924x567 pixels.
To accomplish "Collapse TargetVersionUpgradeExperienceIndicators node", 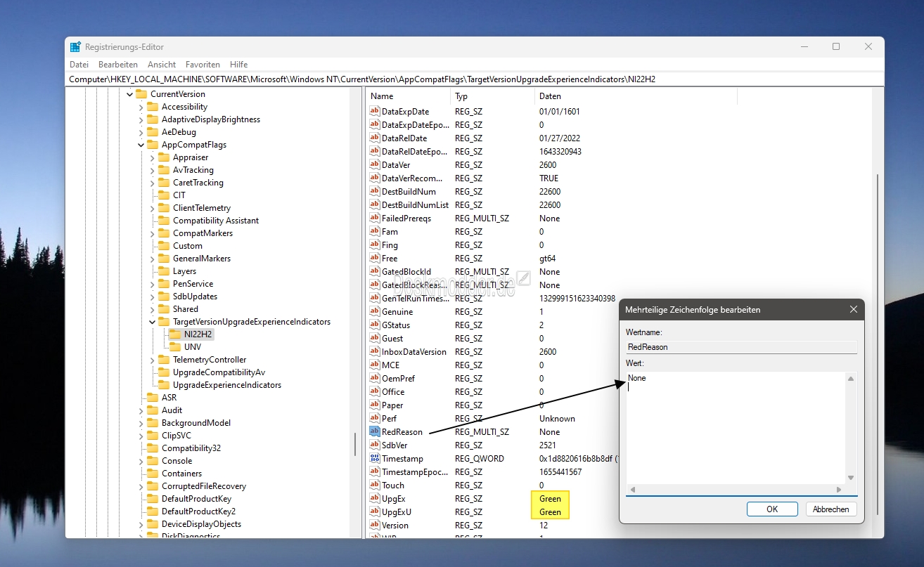I will pos(153,322).
